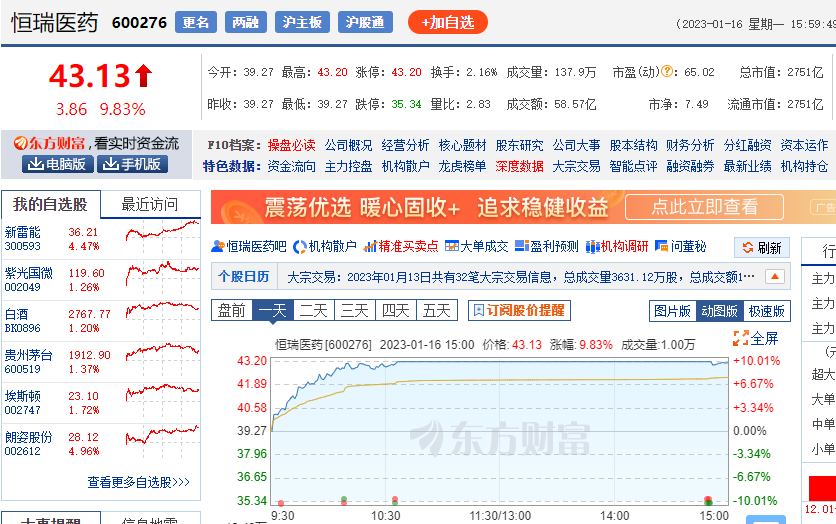This screenshot has height=524, width=836.
Task: Open 大宗交易 link in 特色数据 row
Action: 577,166
